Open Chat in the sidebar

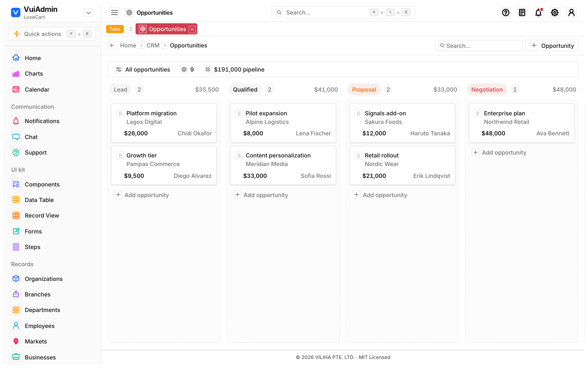tap(52, 137)
